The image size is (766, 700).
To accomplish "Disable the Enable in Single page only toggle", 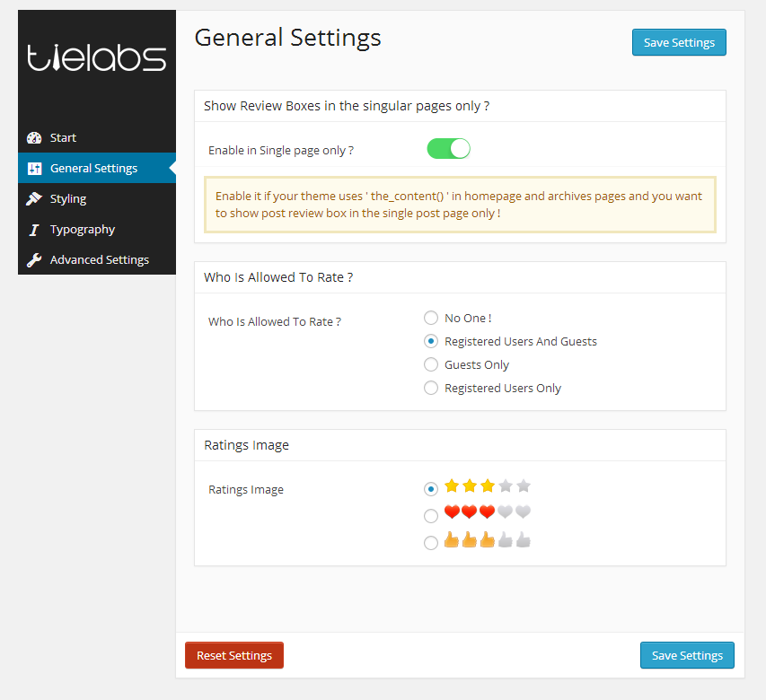I will [x=448, y=150].
